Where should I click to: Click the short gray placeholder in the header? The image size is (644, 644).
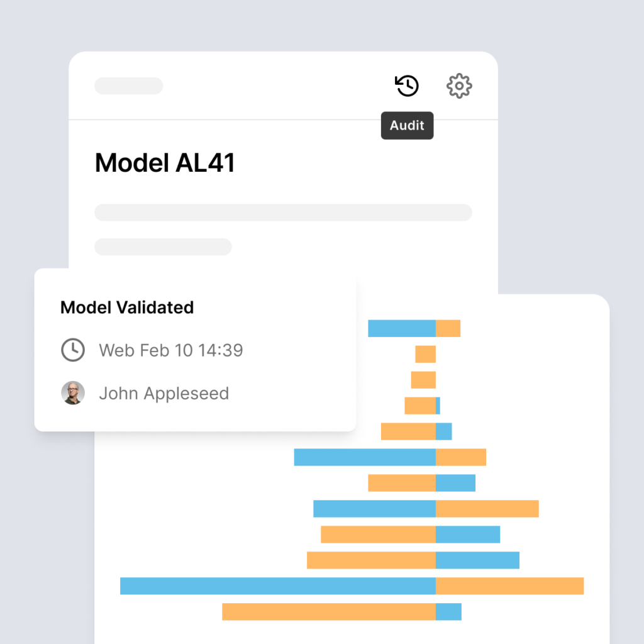pos(128,86)
